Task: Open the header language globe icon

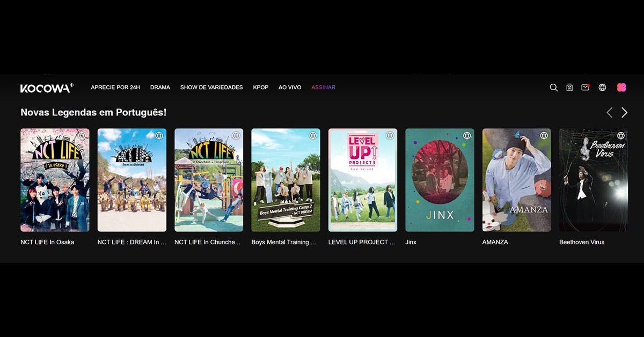Action: pos(602,87)
